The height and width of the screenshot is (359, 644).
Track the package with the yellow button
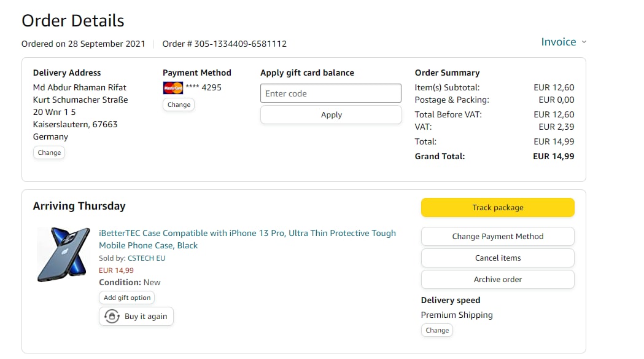tap(497, 208)
